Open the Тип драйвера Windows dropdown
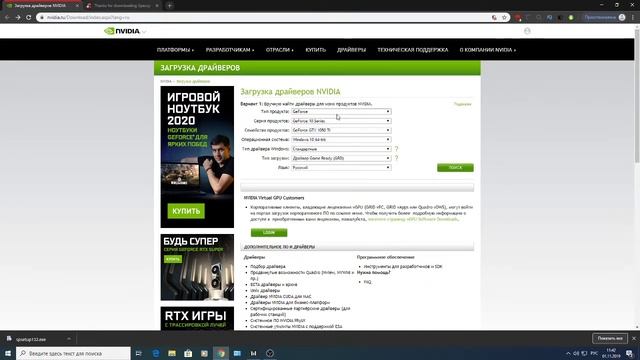Image resolution: width=640 pixels, height=360 pixels. [341, 149]
